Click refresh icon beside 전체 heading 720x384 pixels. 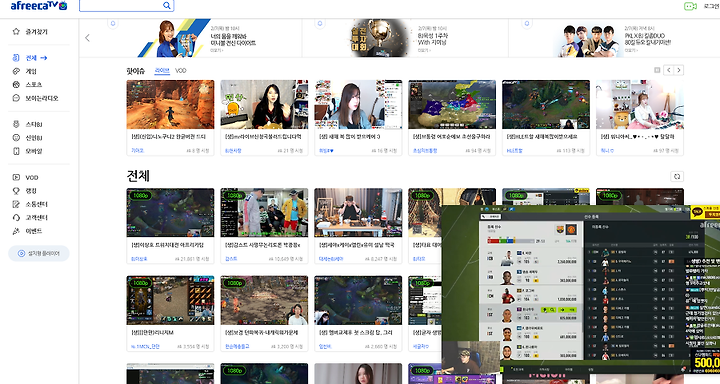click(677, 176)
